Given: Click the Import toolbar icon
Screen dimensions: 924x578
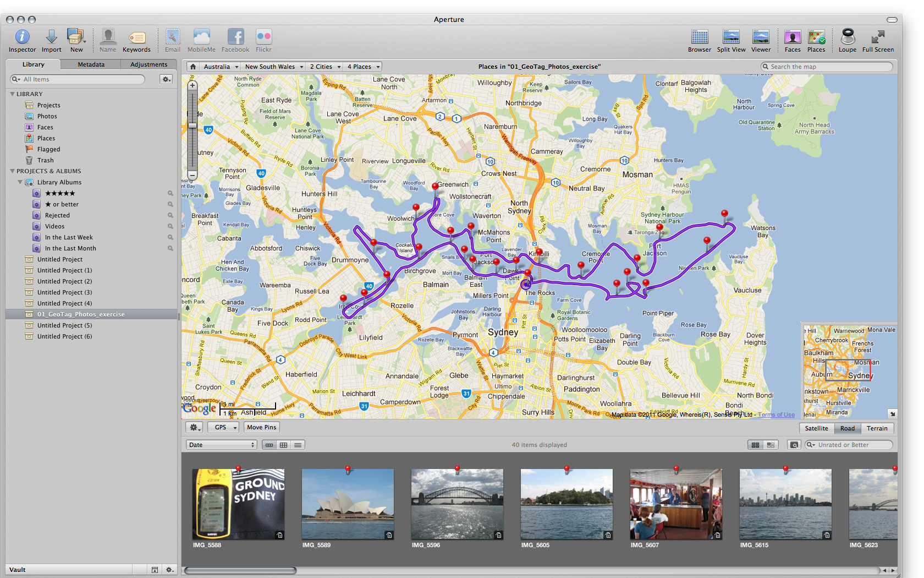Looking at the screenshot, I should [51, 37].
